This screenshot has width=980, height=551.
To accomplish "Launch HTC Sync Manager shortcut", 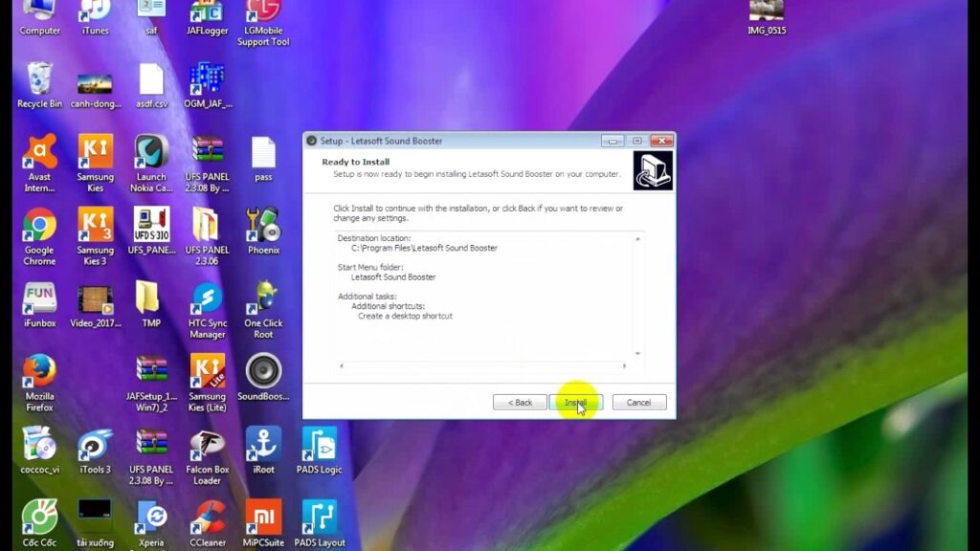I will (208, 311).
